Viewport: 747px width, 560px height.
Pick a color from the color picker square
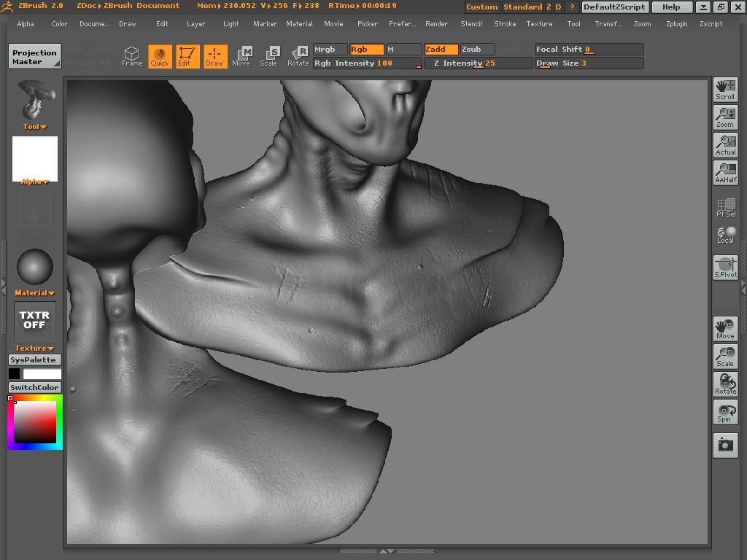coord(35,422)
